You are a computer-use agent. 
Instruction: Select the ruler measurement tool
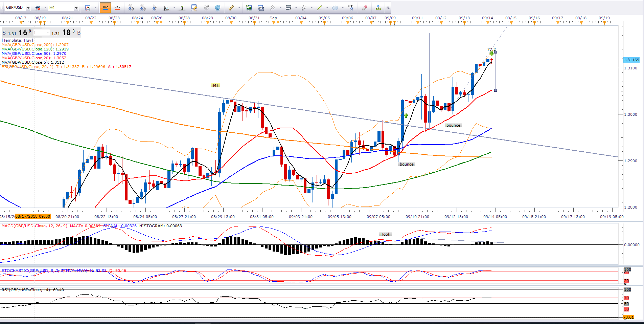pos(231,7)
